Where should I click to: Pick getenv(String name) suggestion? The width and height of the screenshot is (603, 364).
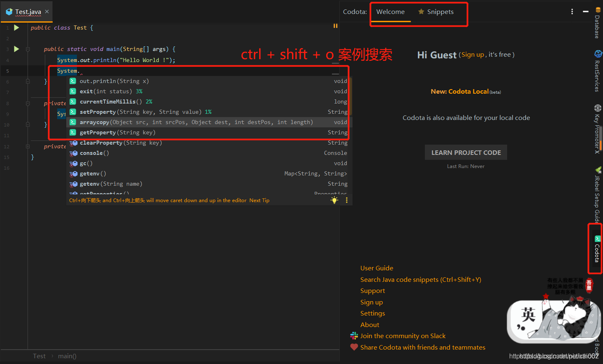click(209, 184)
